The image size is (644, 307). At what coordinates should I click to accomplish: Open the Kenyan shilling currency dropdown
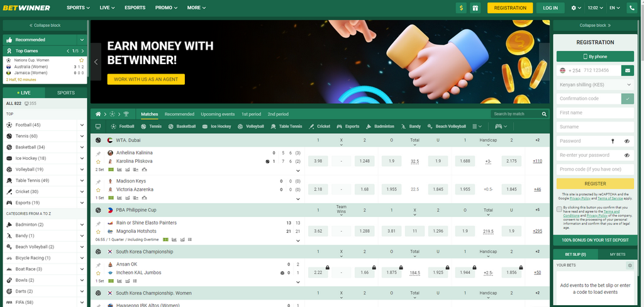(595, 85)
